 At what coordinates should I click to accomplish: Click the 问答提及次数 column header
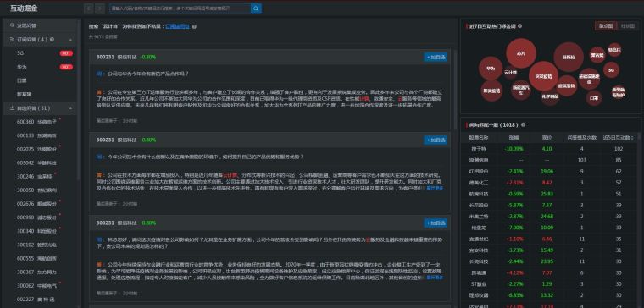pos(581,137)
